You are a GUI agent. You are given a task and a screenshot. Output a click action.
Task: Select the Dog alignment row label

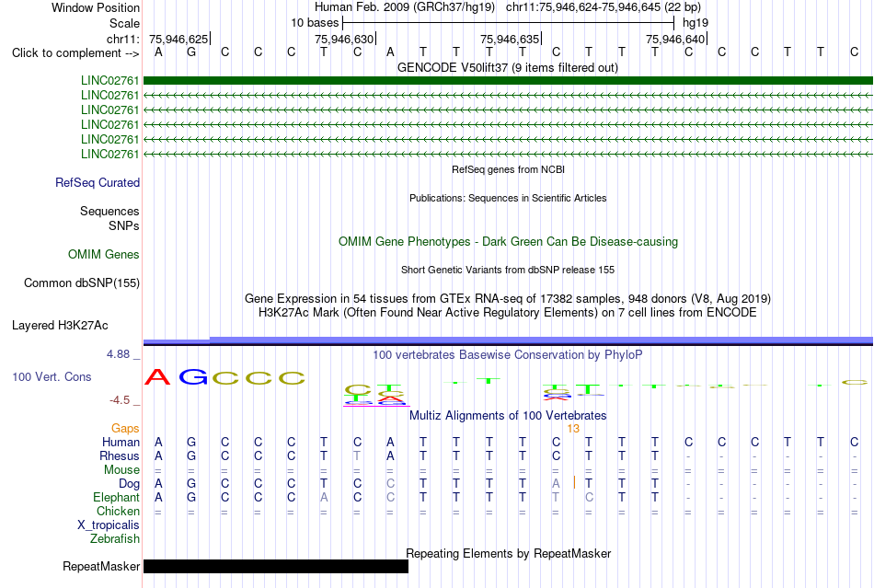(130, 484)
